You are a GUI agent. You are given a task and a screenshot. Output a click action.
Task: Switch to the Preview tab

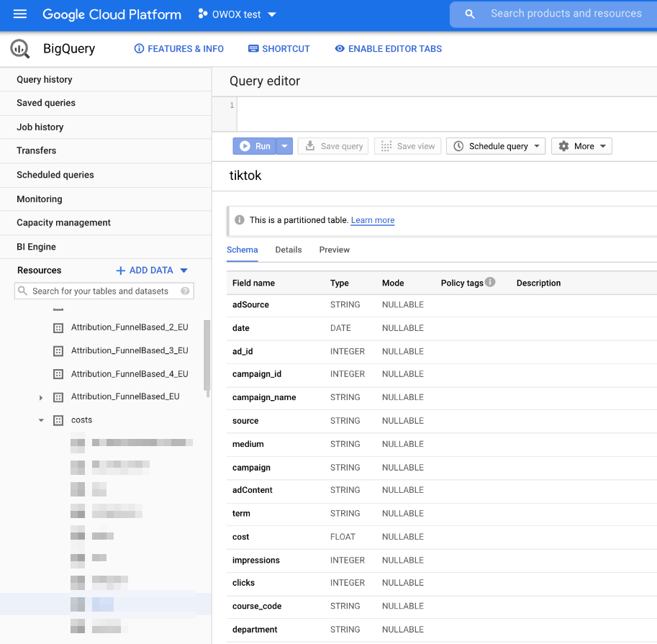335,250
